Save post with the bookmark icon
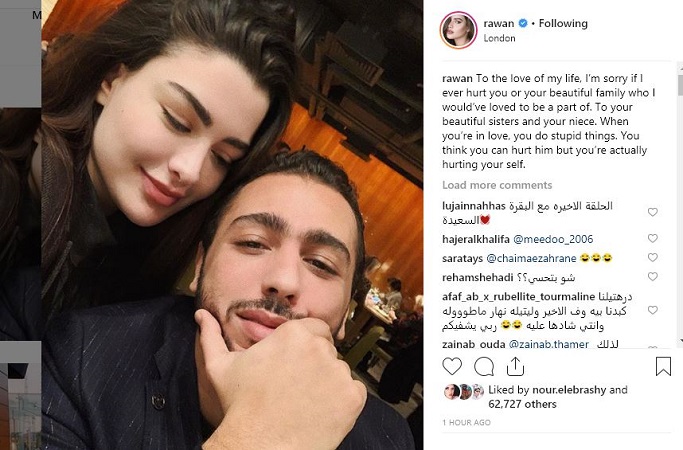The image size is (683, 450). pos(663,366)
